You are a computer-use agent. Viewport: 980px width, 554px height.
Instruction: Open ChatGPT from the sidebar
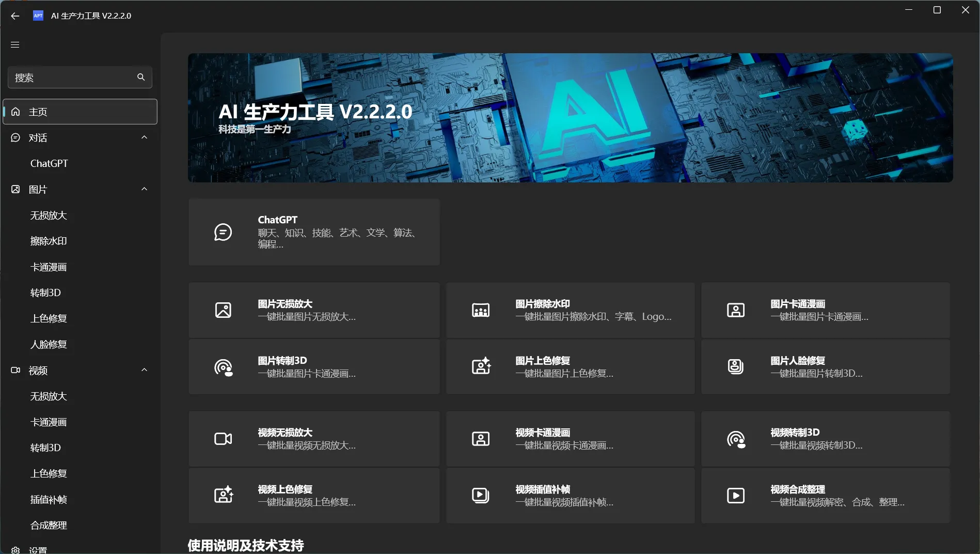(49, 163)
